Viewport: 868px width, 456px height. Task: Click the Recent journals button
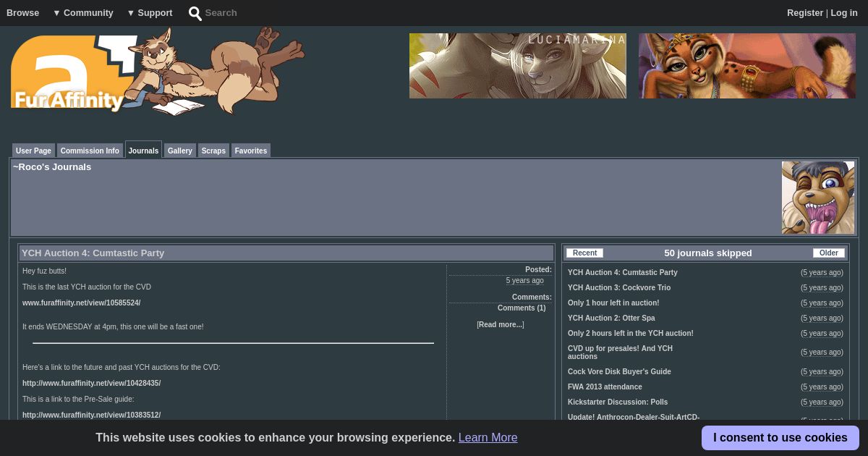click(584, 253)
